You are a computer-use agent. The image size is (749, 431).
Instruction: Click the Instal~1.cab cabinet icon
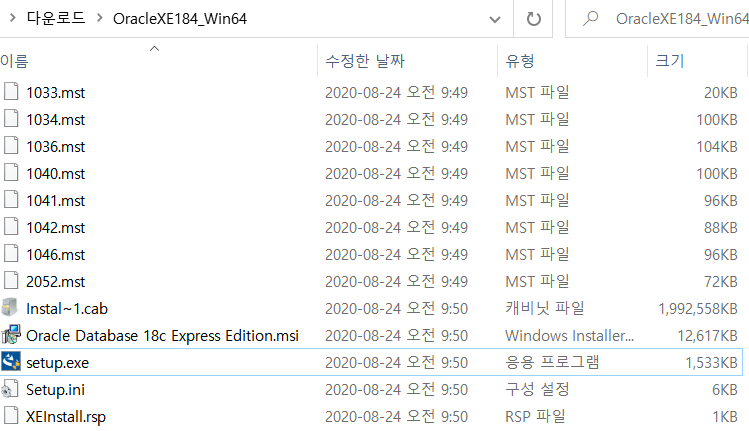pyautogui.click(x=10, y=308)
